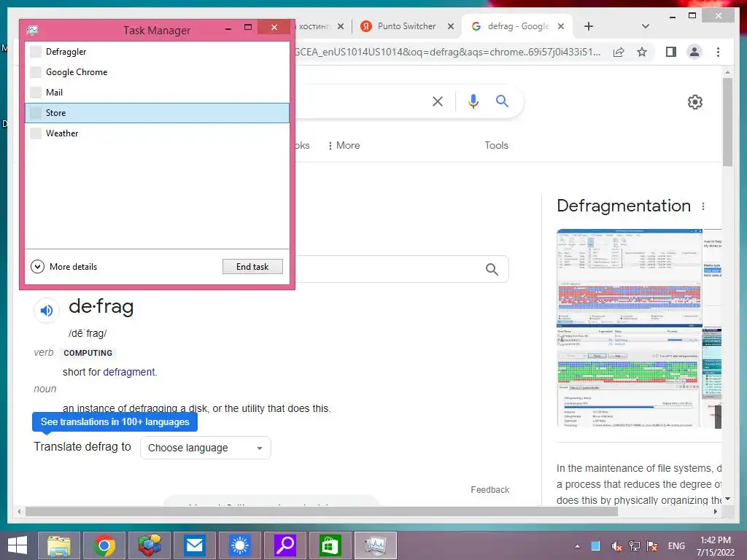
Task: Close the defrag Google tab
Action: tap(561, 26)
